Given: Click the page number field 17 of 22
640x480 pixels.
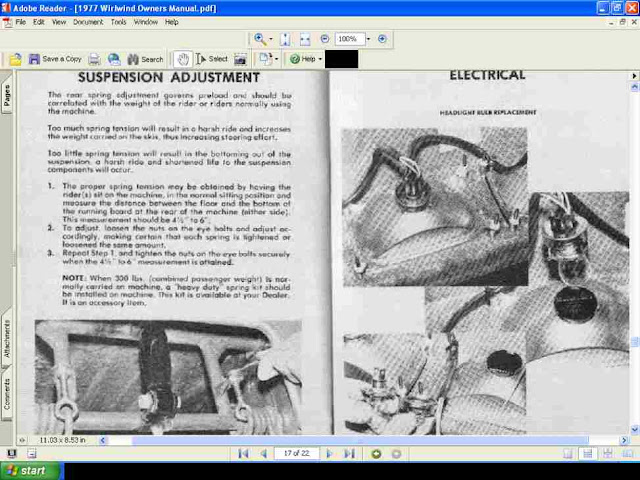Looking at the screenshot, I should coord(297,453).
